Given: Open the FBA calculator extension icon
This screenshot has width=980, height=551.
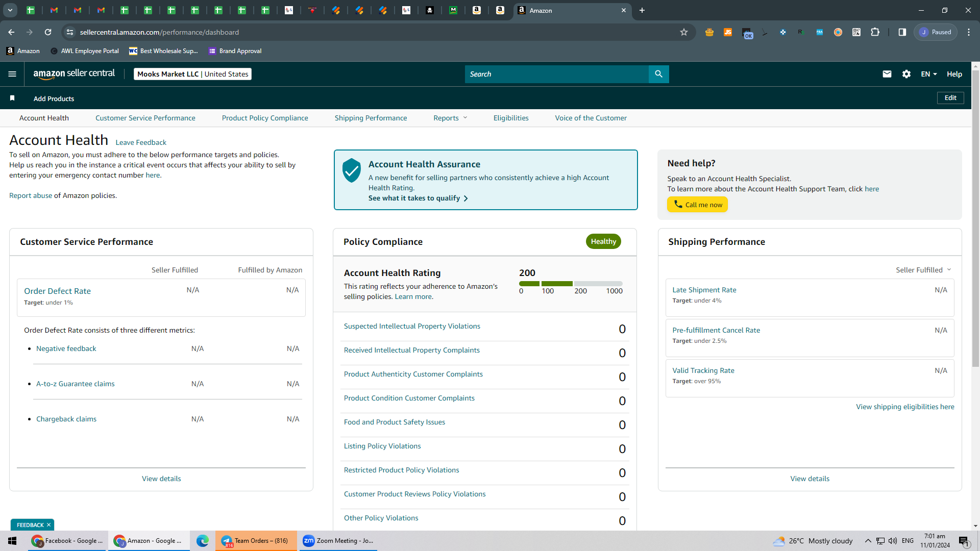Looking at the screenshot, I should point(820,32).
